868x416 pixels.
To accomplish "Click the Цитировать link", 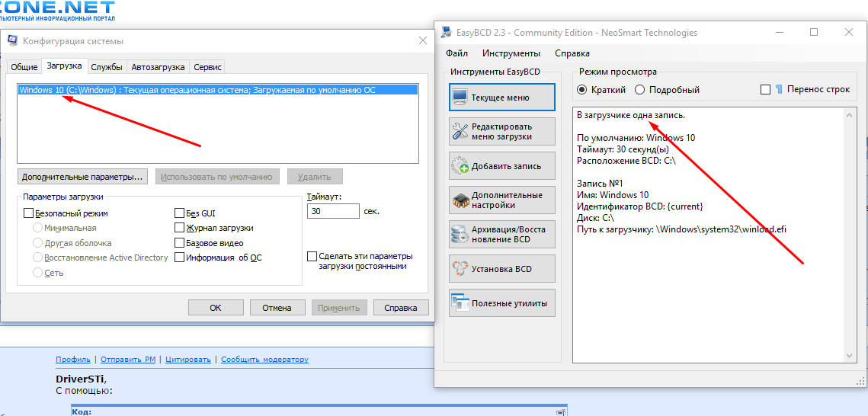I will (x=187, y=360).
